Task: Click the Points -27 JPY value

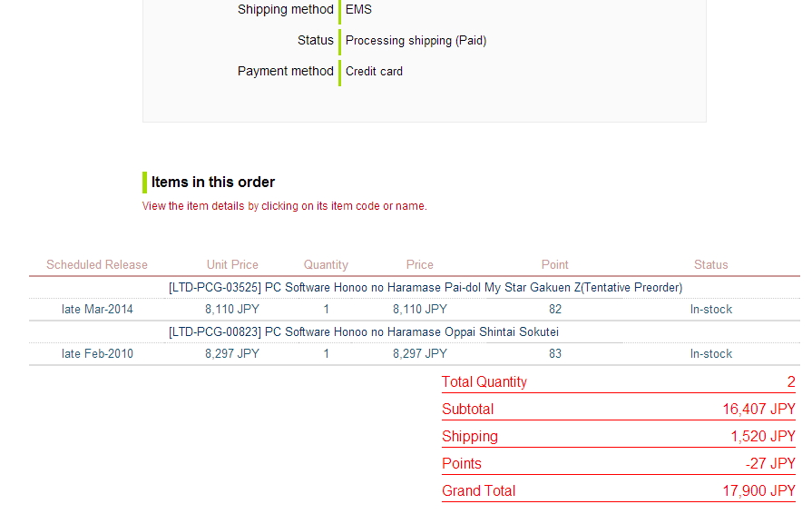Action: pyautogui.click(x=770, y=463)
